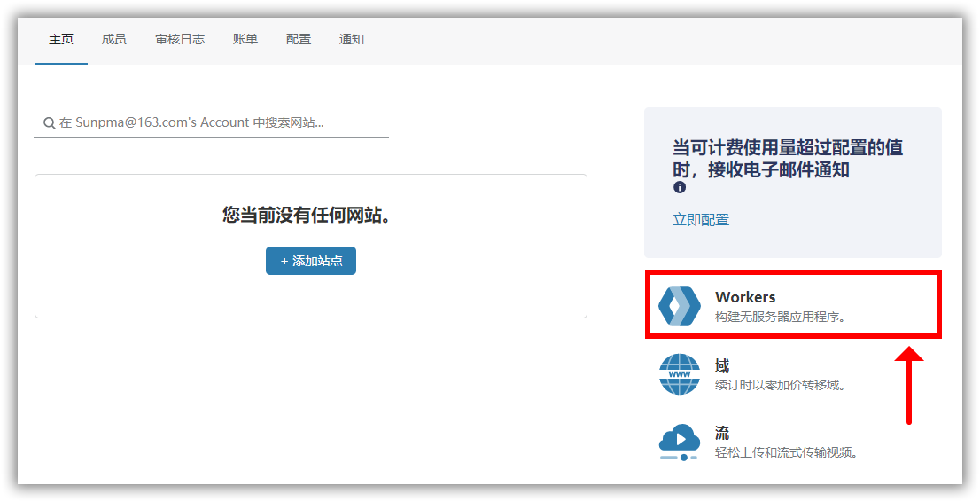Open the 域 title link
Viewport: 980px width, 502px height.
(x=722, y=365)
